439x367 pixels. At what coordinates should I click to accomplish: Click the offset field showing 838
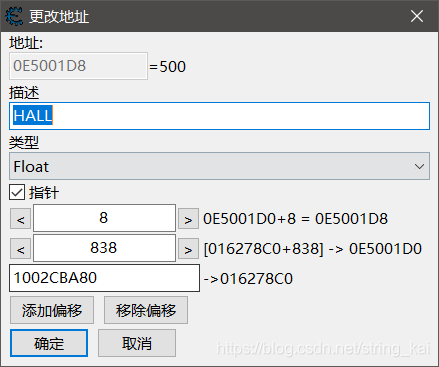pyautogui.click(x=104, y=248)
